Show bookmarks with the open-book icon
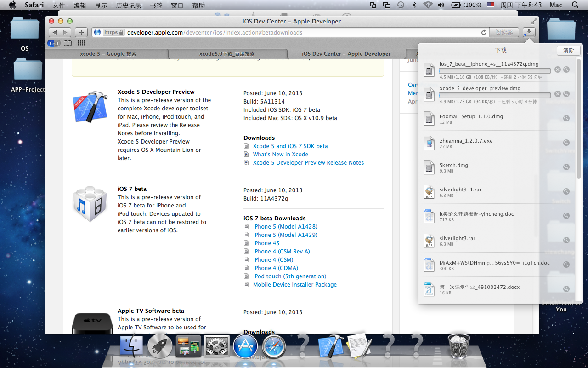Image resolution: width=588 pixels, height=368 pixels. tap(68, 43)
